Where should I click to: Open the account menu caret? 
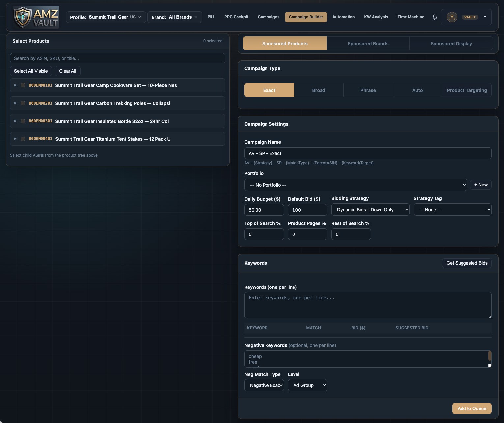(485, 17)
